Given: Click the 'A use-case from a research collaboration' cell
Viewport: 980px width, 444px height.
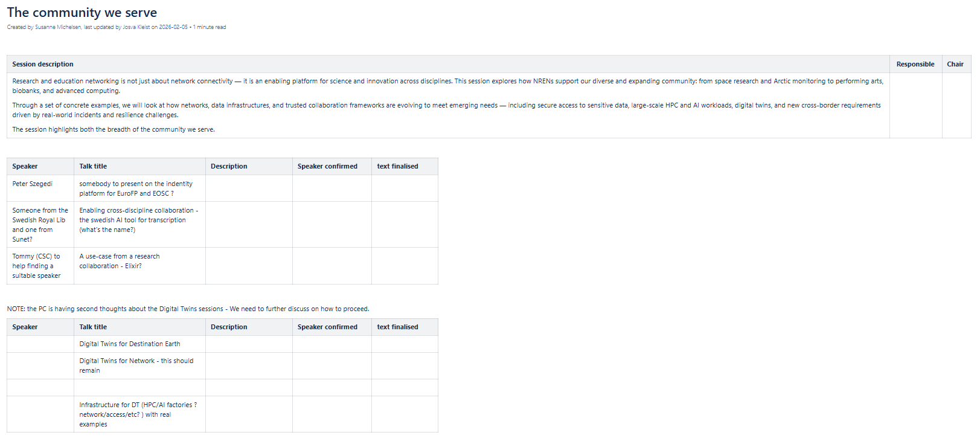Looking at the screenshot, I should click(x=120, y=261).
